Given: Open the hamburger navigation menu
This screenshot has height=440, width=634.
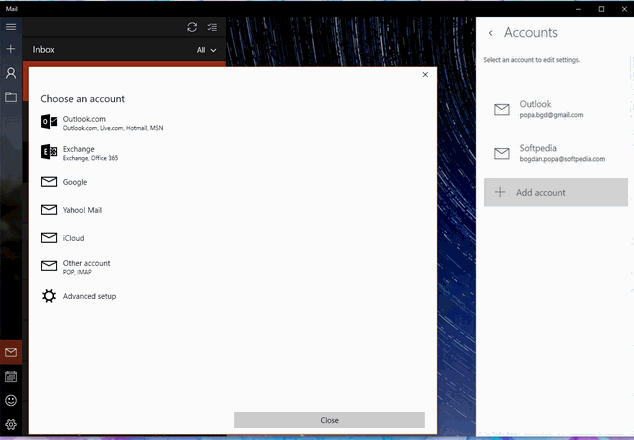Looking at the screenshot, I should [11, 27].
